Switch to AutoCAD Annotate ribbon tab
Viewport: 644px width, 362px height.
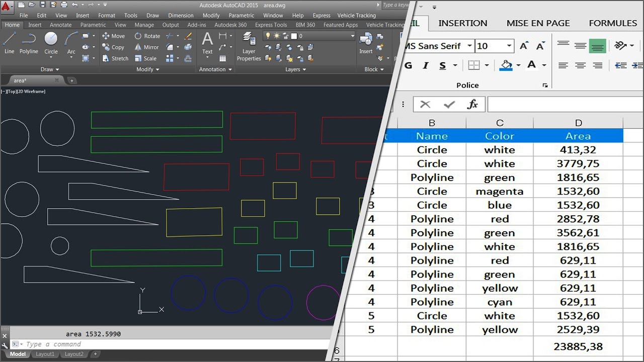point(61,25)
